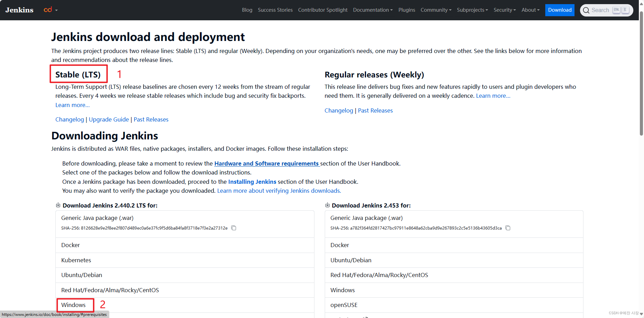
Task: Click the download icon beside Jenkins 2.440.2 LTS
Action: pos(58,205)
